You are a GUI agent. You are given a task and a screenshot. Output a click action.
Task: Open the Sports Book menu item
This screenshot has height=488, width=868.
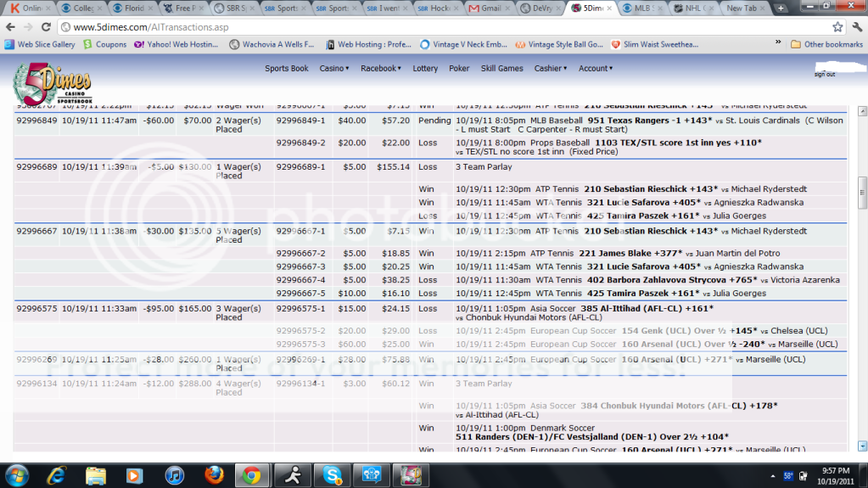pyautogui.click(x=287, y=69)
